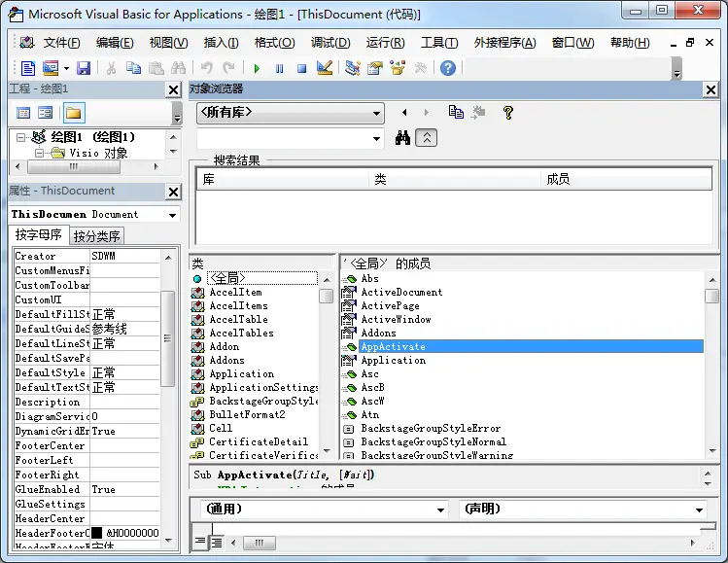This screenshot has height=563, width=728.
Task: Open the Object Browser toolbar icon
Action: pyautogui.click(x=398, y=68)
